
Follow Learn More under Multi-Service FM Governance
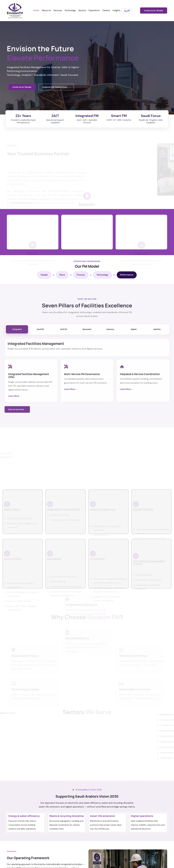point(71,389)
